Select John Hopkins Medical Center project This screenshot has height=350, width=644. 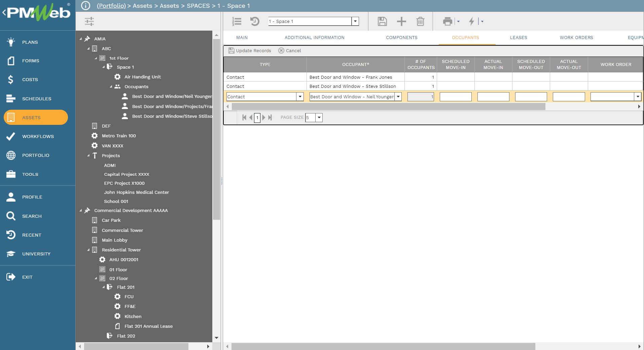tap(136, 192)
